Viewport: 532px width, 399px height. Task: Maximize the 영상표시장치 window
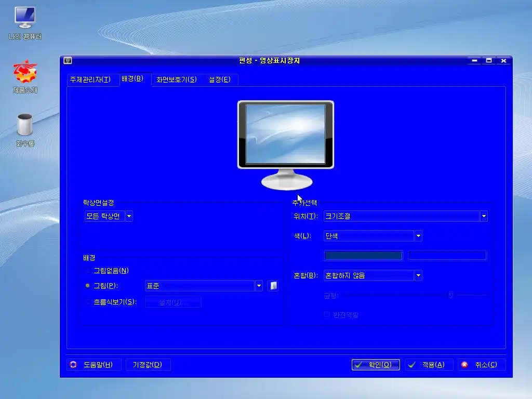coord(489,60)
